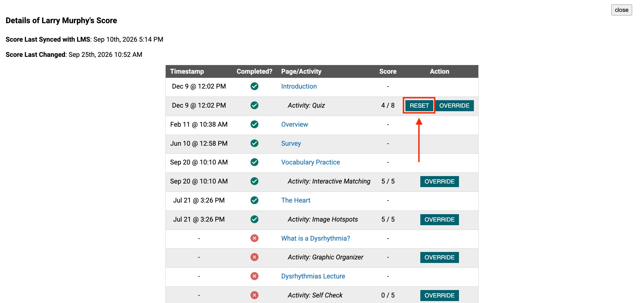Override the Graphic Organizer score
The height and width of the screenshot is (303, 644).
[439, 257]
